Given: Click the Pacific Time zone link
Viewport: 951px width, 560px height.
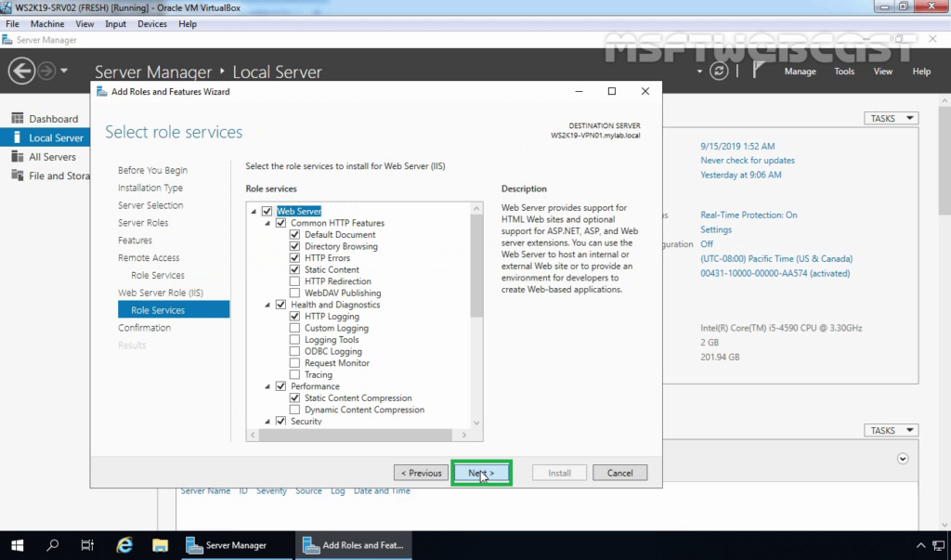Looking at the screenshot, I should (776, 258).
